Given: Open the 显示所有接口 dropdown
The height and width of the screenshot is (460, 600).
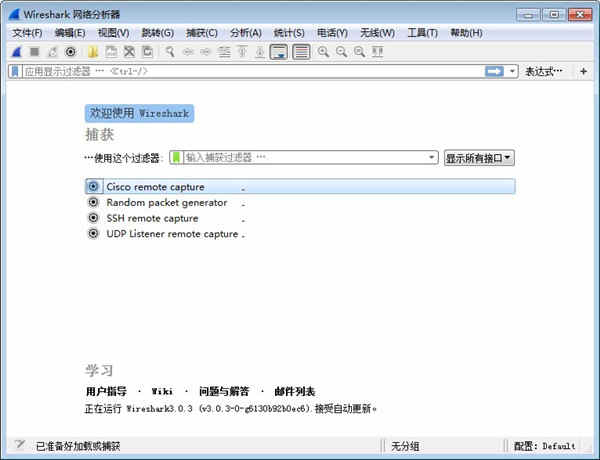Looking at the screenshot, I should 479,158.
